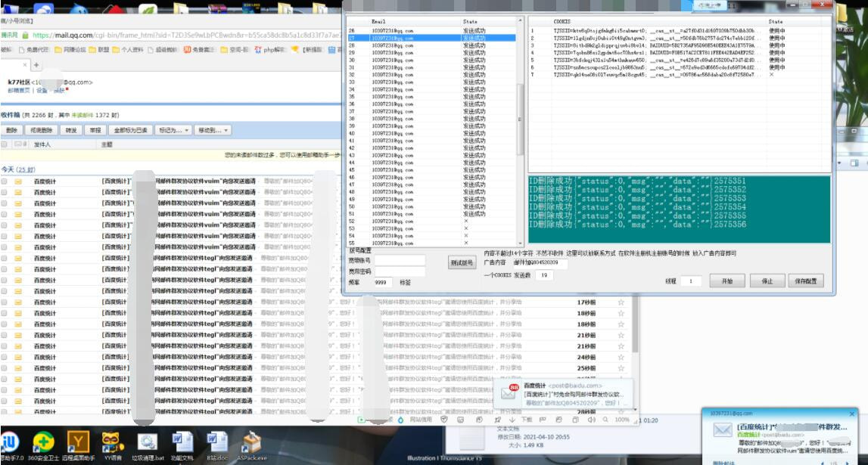Image resolution: width=868 pixels, height=465 pixels.
Task: Close the 10397231@qq.com mail notification popup
Action: tap(852, 414)
